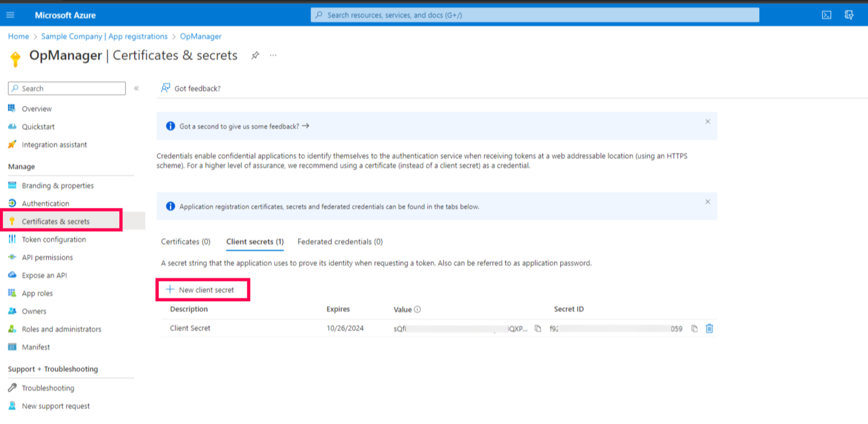The width and height of the screenshot is (868, 424).
Task: Click the 10/26/2024 expiry date
Action: 345,328
